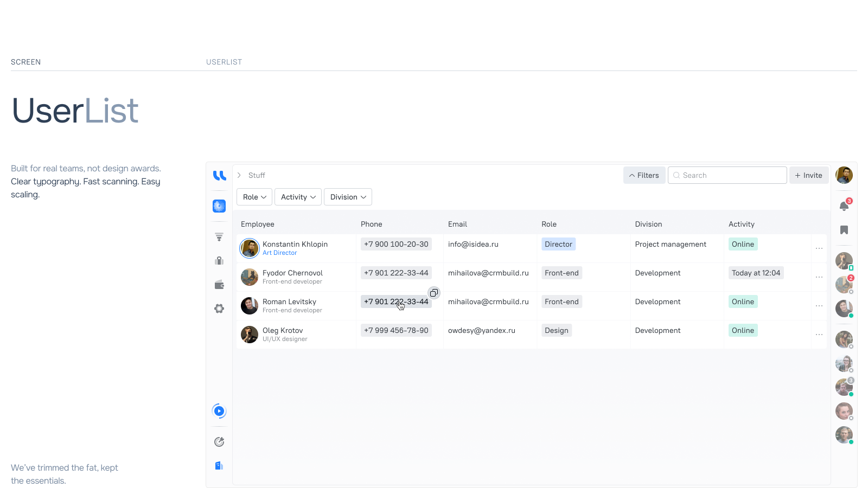Open the row options menu for Fyodor Chernovol
Screen dimensions: 868x488
coord(819,277)
